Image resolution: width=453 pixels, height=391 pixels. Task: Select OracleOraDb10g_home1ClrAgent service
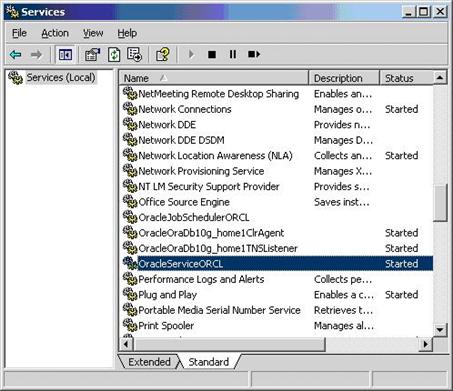[211, 233]
